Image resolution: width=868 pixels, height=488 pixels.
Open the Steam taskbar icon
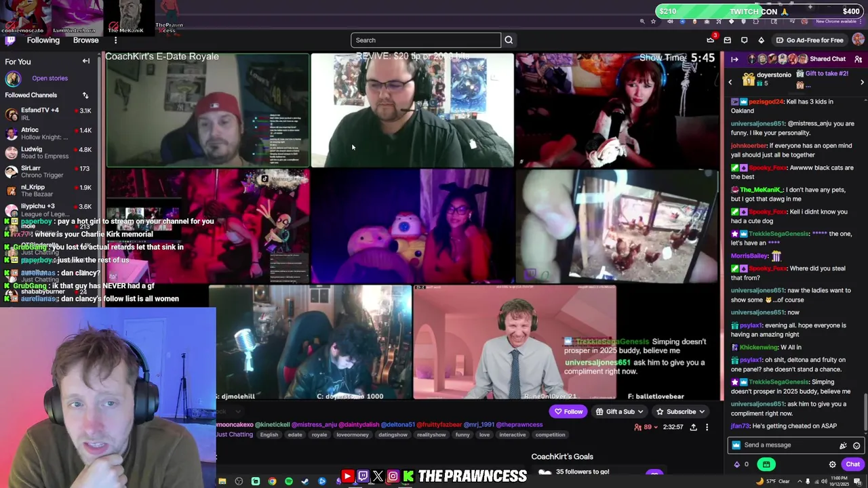(305, 481)
